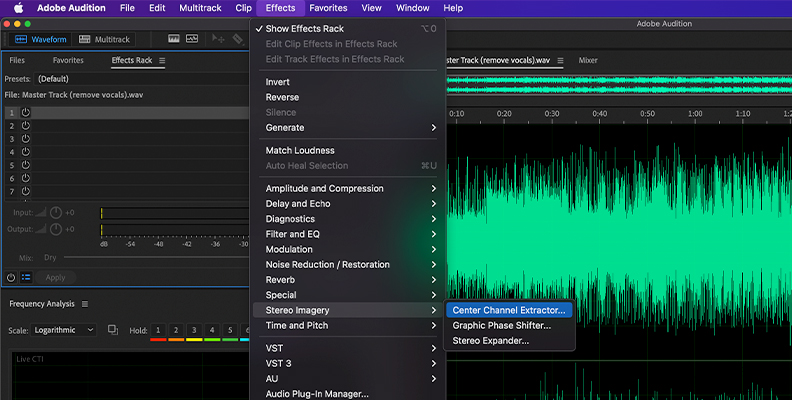This screenshot has width=792, height=400.
Task: Toggle power for effect slot 4
Action: [25, 152]
